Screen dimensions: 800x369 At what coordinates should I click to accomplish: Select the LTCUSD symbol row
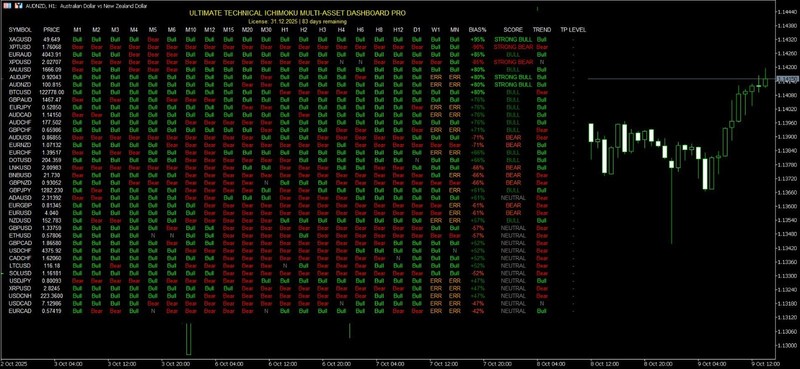click(20, 266)
